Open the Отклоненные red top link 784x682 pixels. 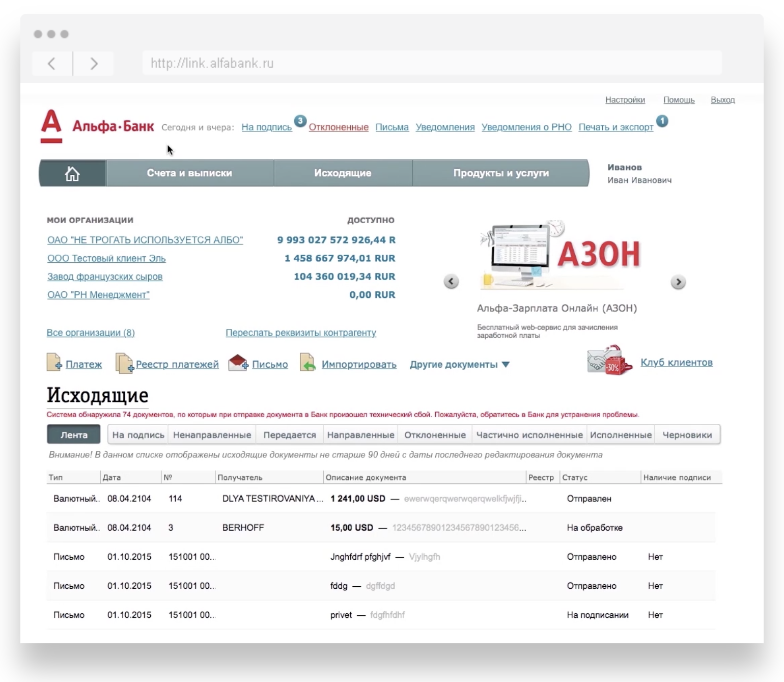pyautogui.click(x=339, y=127)
